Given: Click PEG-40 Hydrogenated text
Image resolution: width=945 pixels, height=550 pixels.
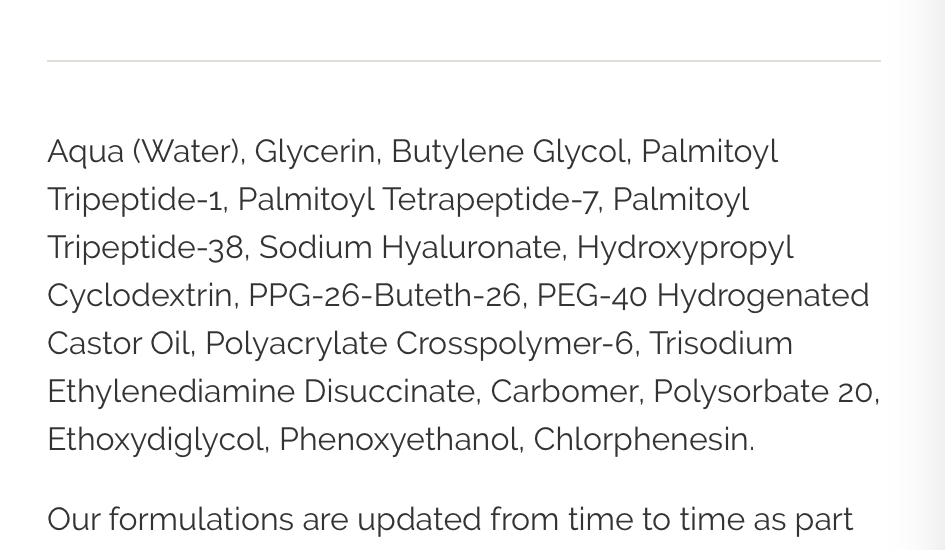Looking at the screenshot, I should 703,296.
